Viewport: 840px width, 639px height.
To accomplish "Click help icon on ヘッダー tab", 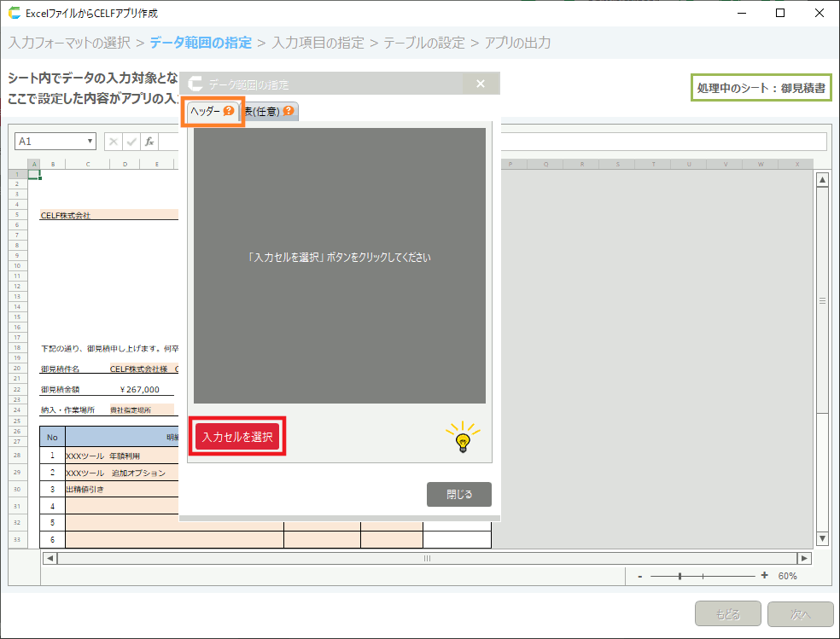I will (x=229, y=111).
